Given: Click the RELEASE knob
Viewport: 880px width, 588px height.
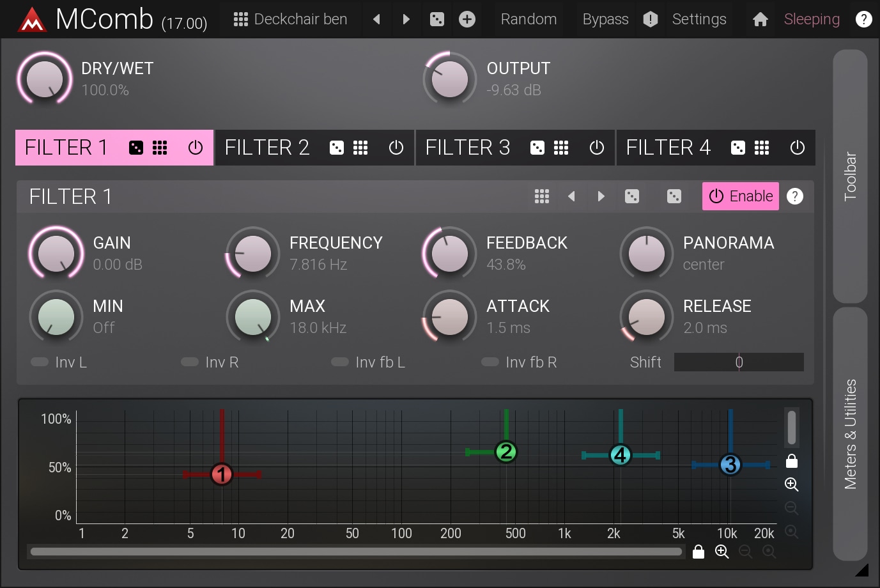Looking at the screenshot, I should [647, 316].
